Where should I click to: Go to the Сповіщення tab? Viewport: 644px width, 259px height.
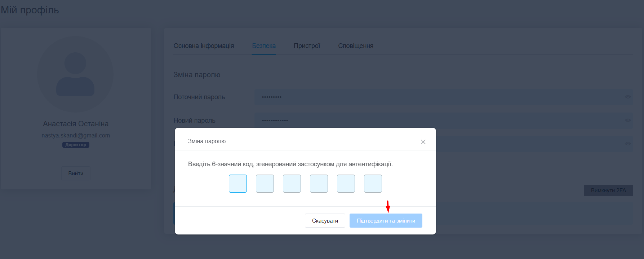point(355,46)
